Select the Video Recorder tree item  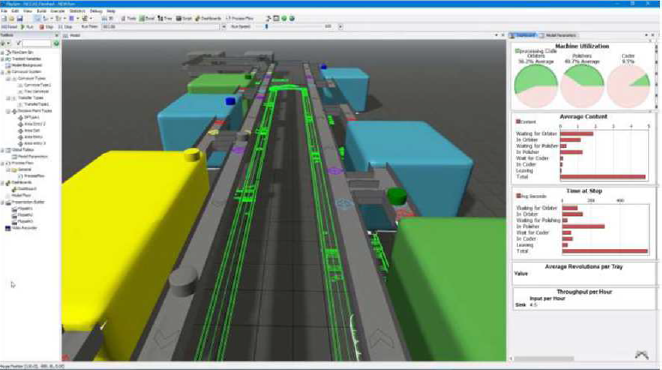click(24, 228)
